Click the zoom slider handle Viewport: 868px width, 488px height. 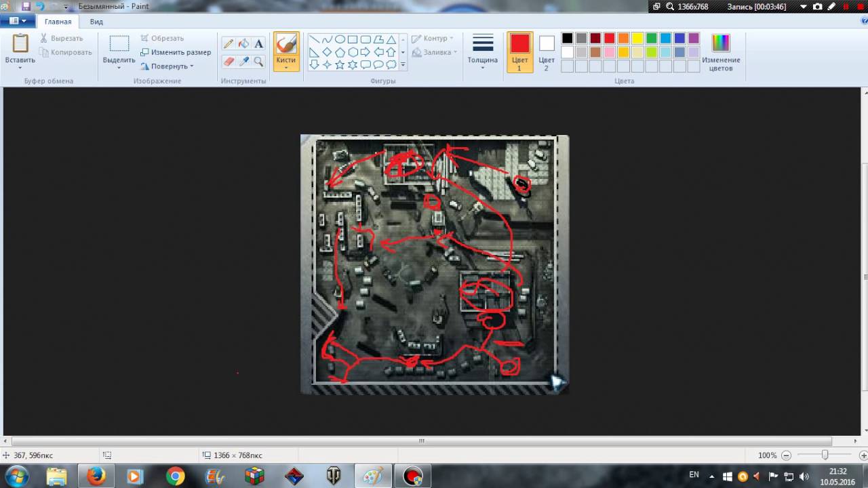(825, 455)
